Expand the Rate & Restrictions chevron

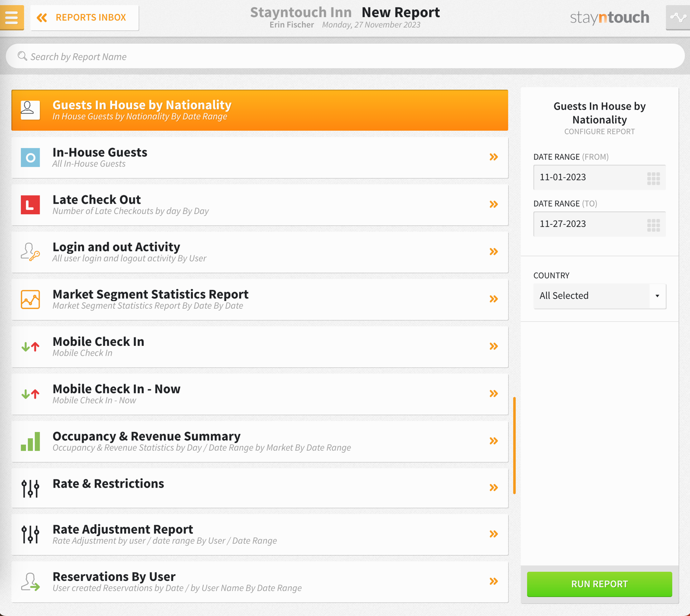tap(493, 488)
